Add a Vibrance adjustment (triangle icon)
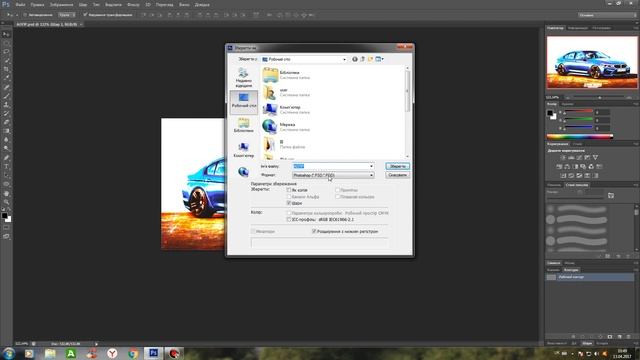Screen dimensions: 640x360 [596, 158]
